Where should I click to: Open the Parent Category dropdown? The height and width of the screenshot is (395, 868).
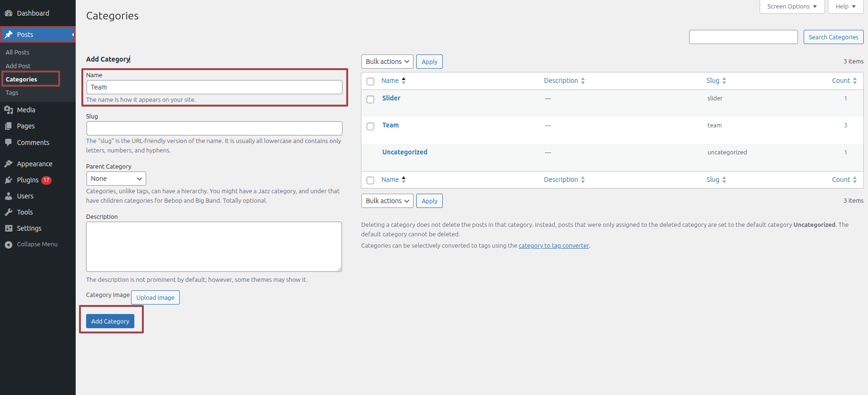pos(116,179)
